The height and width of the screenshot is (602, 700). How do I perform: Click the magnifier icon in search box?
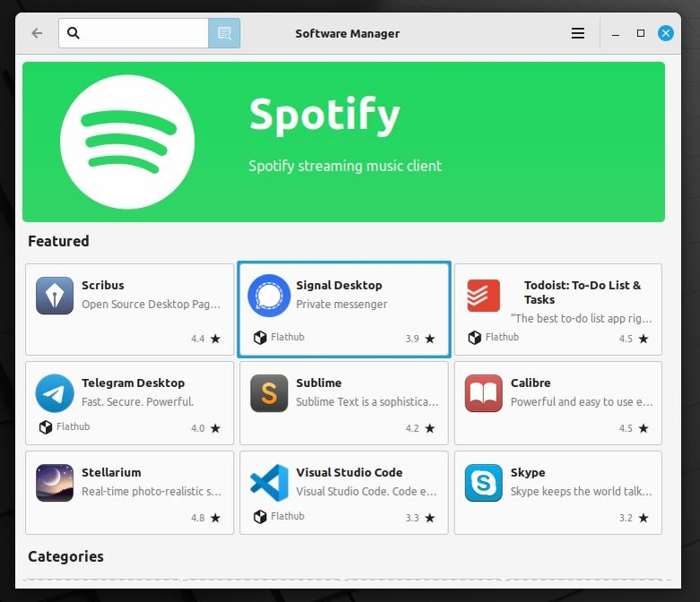click(73, 33)
